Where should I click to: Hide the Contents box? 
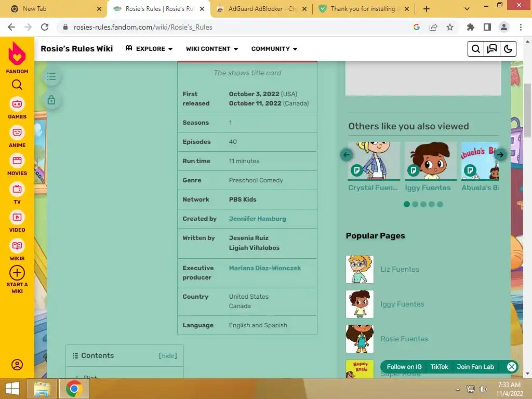[x=168, y=355]
